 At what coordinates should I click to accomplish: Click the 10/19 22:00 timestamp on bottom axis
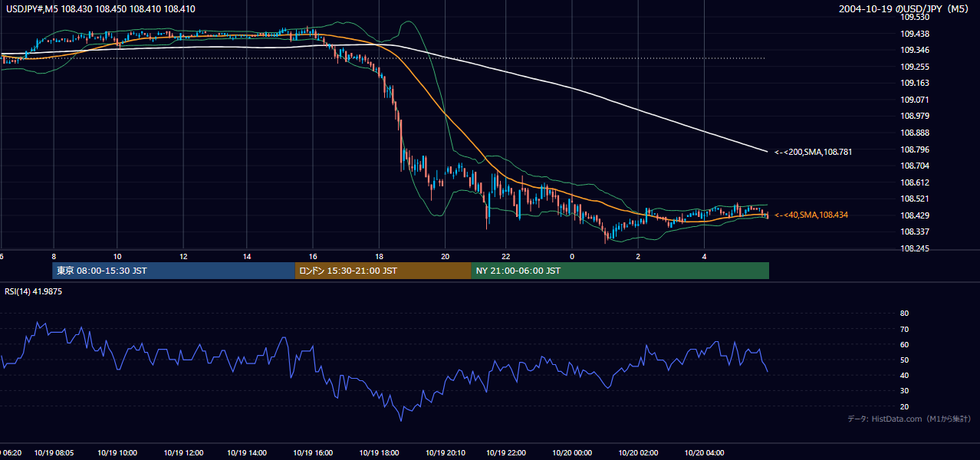coord(506,453)
